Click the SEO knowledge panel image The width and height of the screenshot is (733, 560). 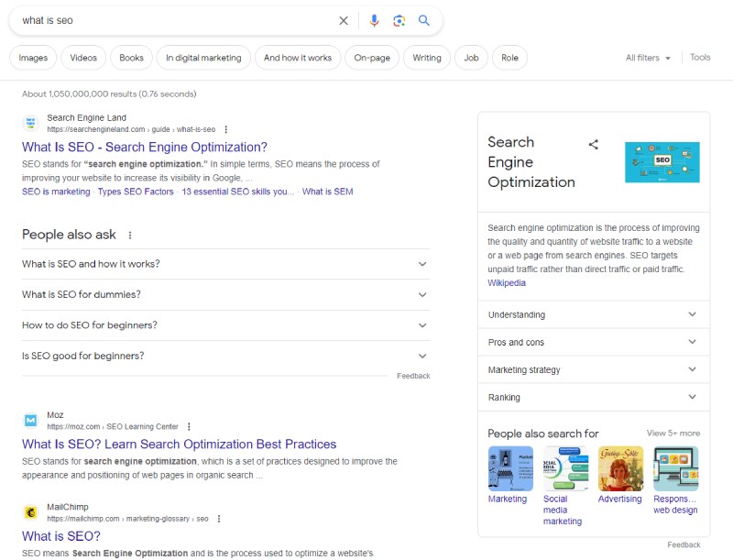(x=662, y=162)
